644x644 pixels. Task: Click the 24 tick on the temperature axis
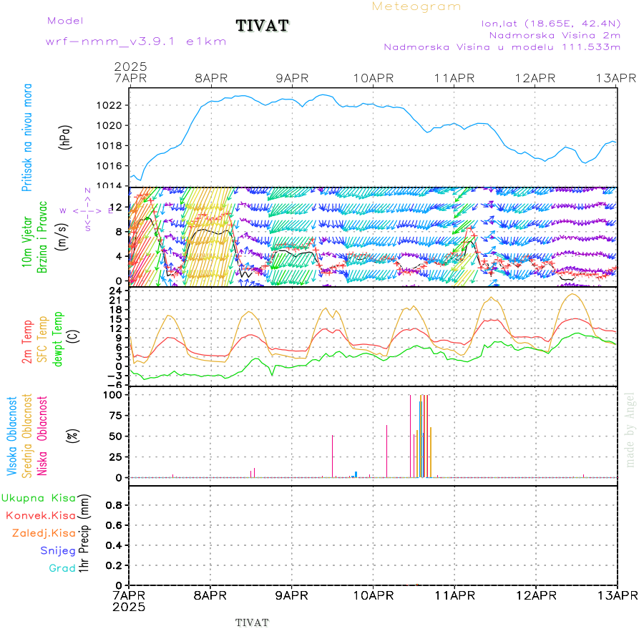[115, 291]
